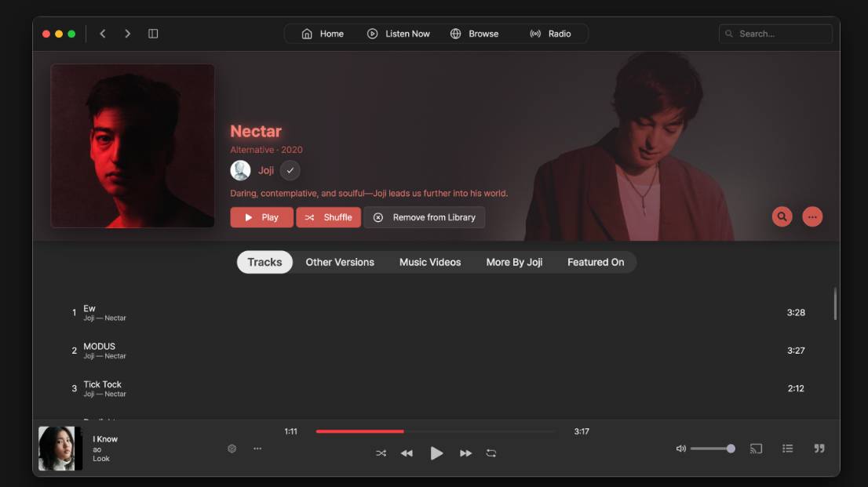Image resolution: width=868 pixels, height=487 pixels.
Task: Select the track Tick Tock
Action: tap(437, 388)
